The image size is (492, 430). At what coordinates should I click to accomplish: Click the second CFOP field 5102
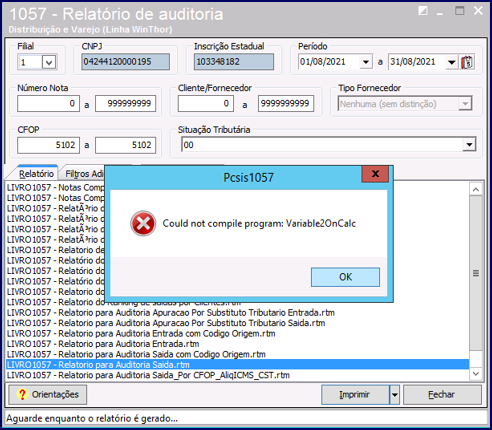click(x=125, y=145)
